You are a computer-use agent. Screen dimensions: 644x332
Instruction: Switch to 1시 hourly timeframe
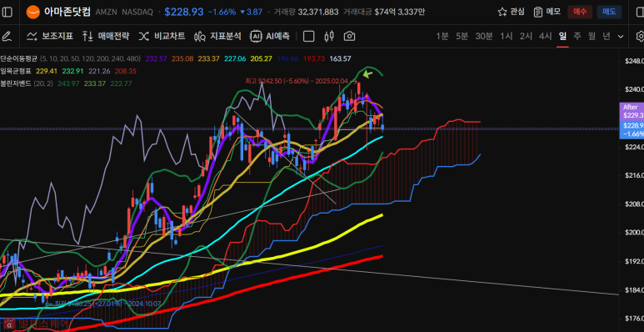(x=506, y=36)
